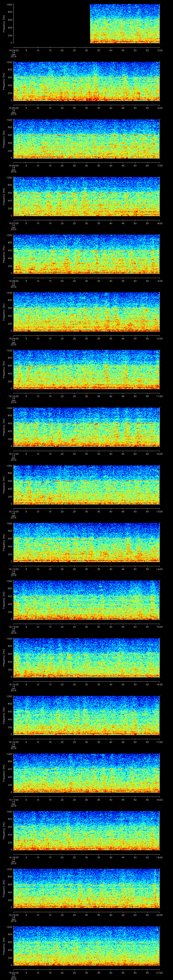Viewport: 173px width, 980px height.
Task: Click the 21:00 end time tick label
Action: point(159,972)
